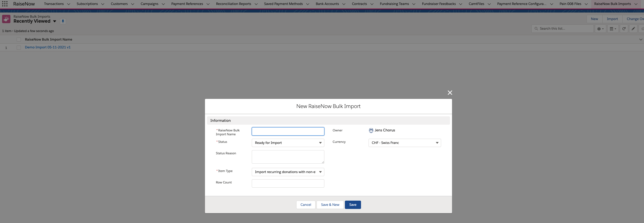Image resolution: width=644 pixels, height=223 pixels.
Task: Open the Demo Import 05-11-2021 v1 record
Action: pyautogui.click(x=48, y=47)
